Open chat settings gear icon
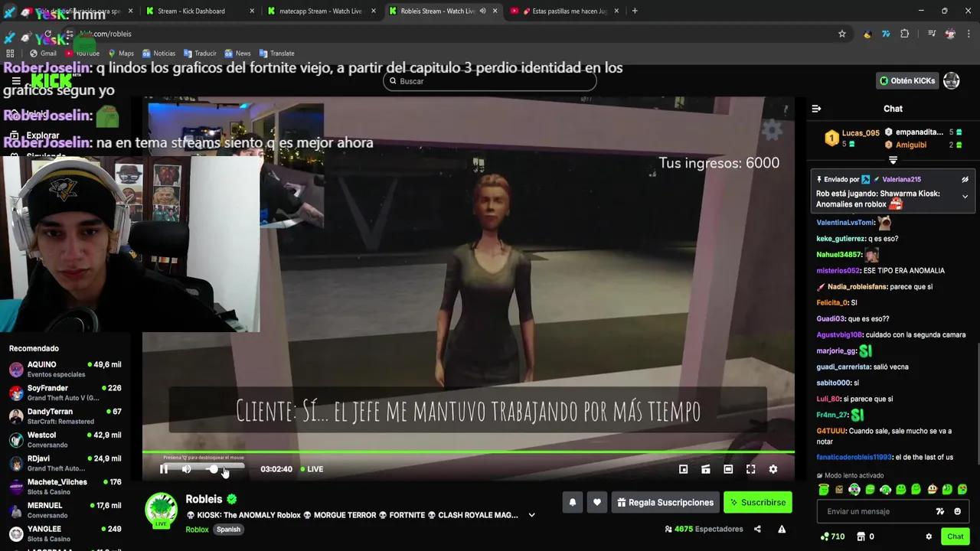This screenshot has width=980, height=551. 929,536
